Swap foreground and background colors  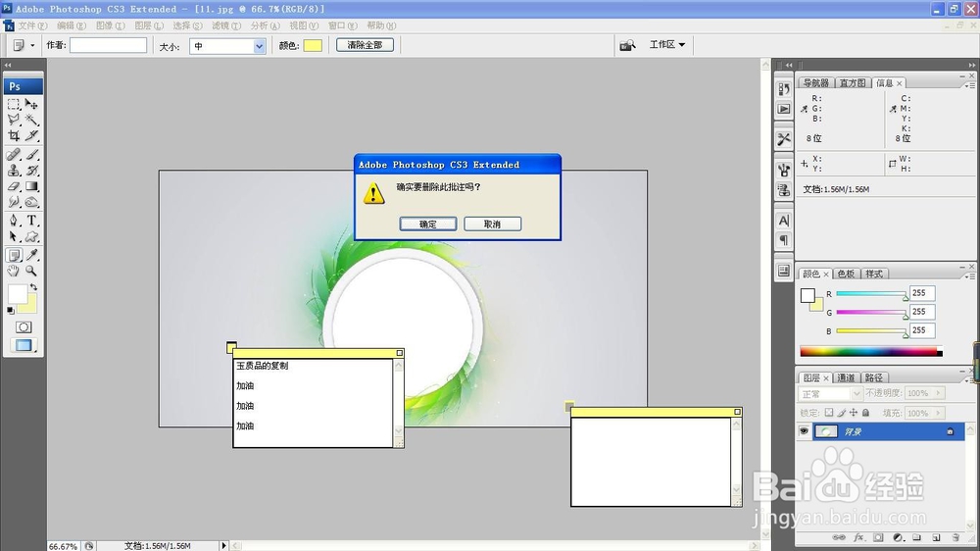pos(33,287)
